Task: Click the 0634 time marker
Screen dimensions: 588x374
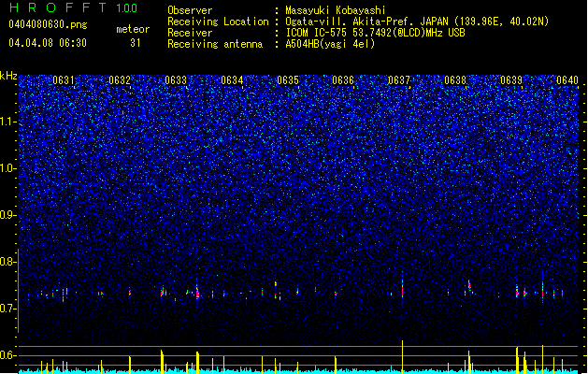Action: (232, 80)
